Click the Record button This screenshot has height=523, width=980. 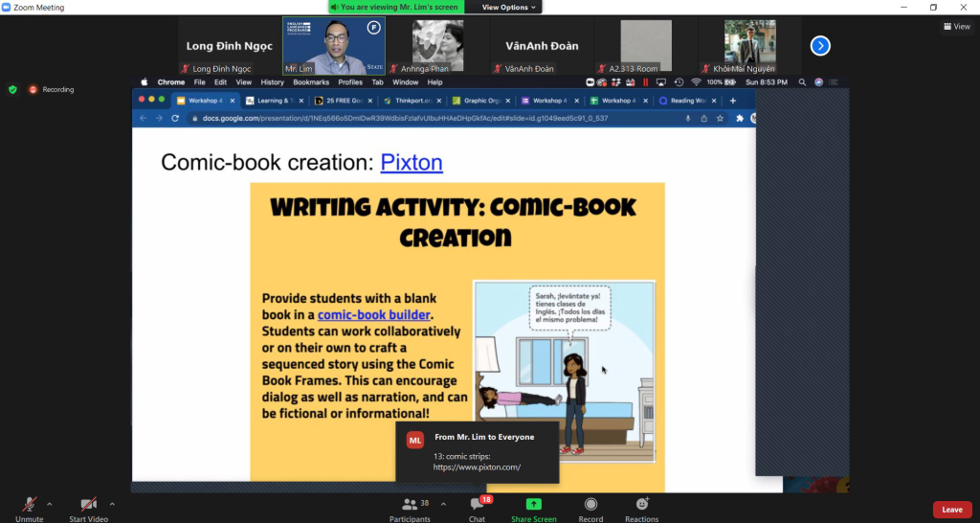[x=590, y=509]
